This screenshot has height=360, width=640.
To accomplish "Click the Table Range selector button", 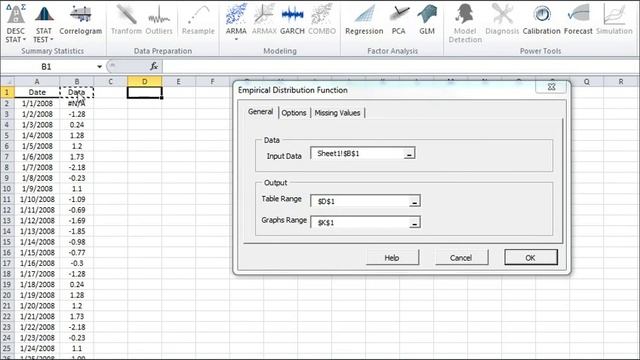I will coord(414,201).
